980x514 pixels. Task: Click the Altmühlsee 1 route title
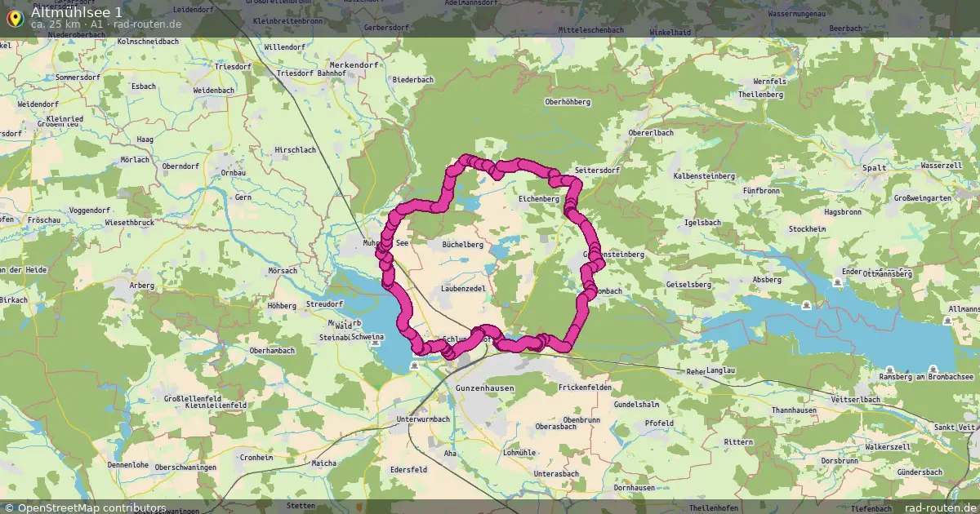coord(77,11)
